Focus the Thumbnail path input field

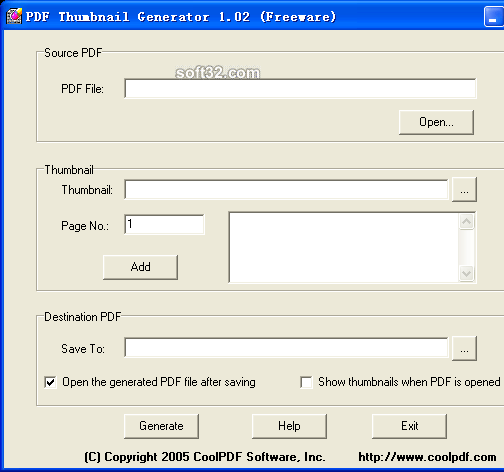(286, 190)
